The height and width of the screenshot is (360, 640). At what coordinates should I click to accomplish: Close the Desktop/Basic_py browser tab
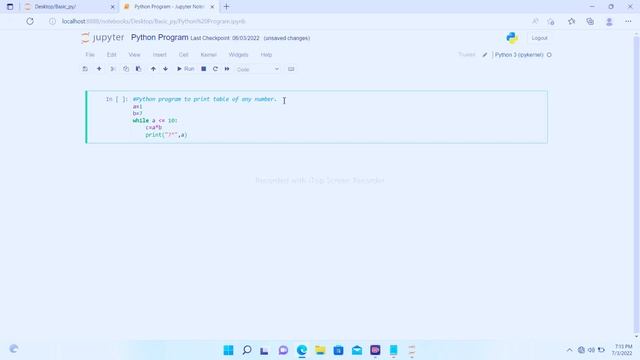coord(113,7)
